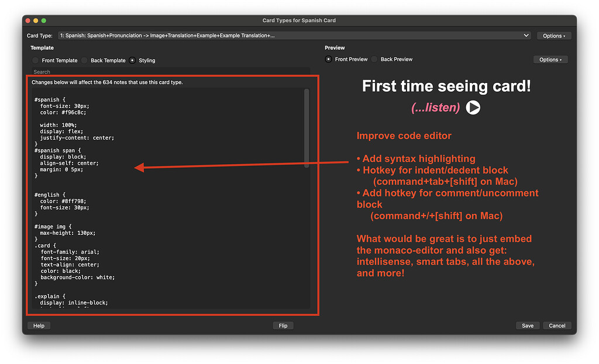Screen dimensions: 599x364
Task: Flip the card preview
Action: pyautogui.click(x=283, y=325)
